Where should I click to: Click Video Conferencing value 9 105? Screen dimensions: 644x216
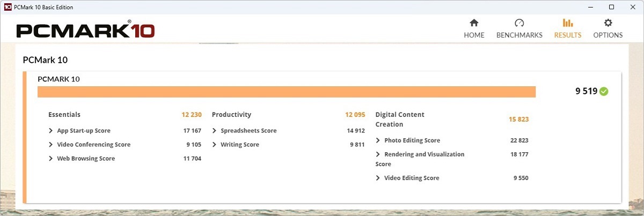point(194,145)
